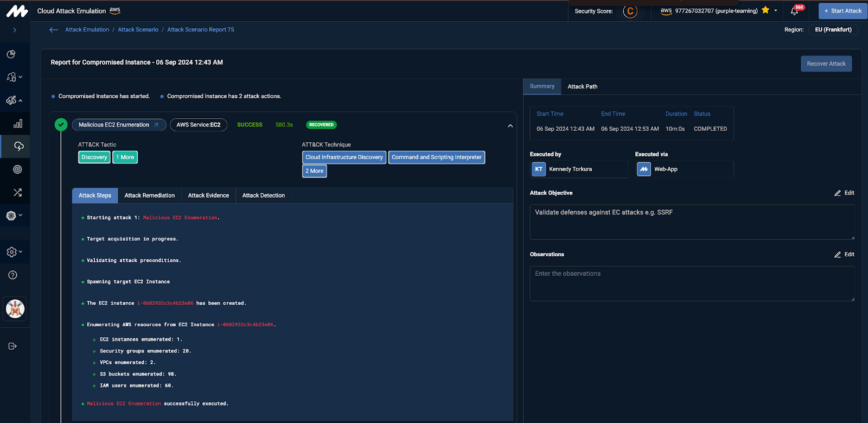The height and width of the screenshot is (423, 868).
Task: Click the SUCCESS status text
Action: [250, 125]
